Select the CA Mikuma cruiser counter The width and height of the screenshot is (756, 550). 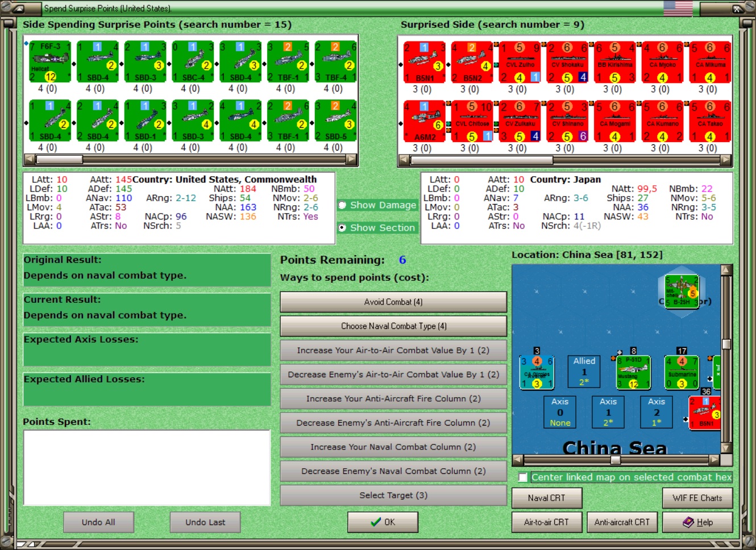pos(710,62)
